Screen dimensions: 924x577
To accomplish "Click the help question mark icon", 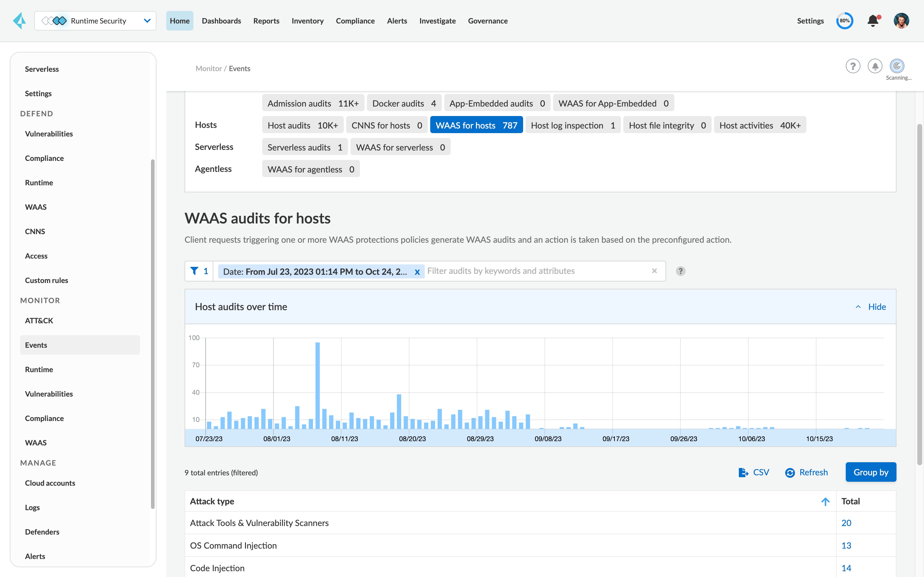I will (853, 66).
